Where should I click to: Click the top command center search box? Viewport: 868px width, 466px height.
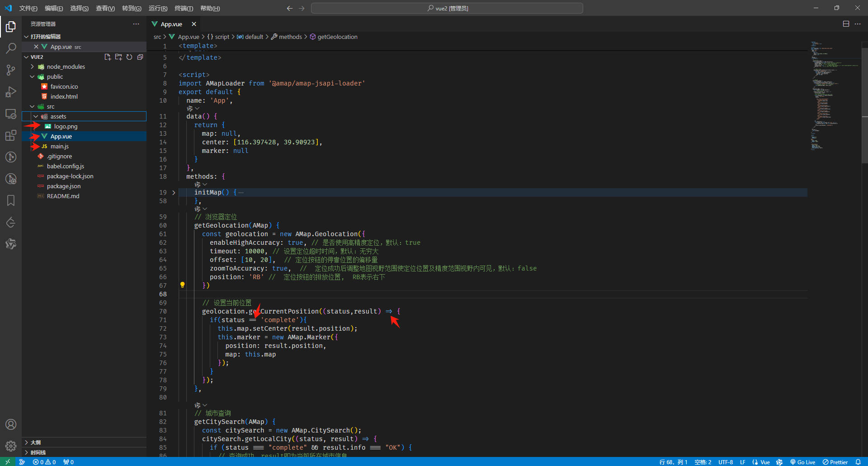click(447, 8)
